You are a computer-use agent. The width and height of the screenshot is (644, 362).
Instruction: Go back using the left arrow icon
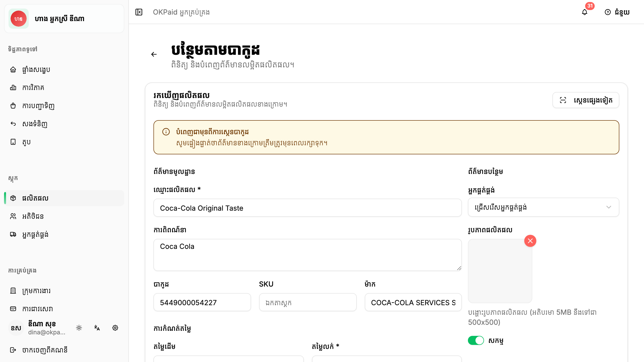[154, 54]
